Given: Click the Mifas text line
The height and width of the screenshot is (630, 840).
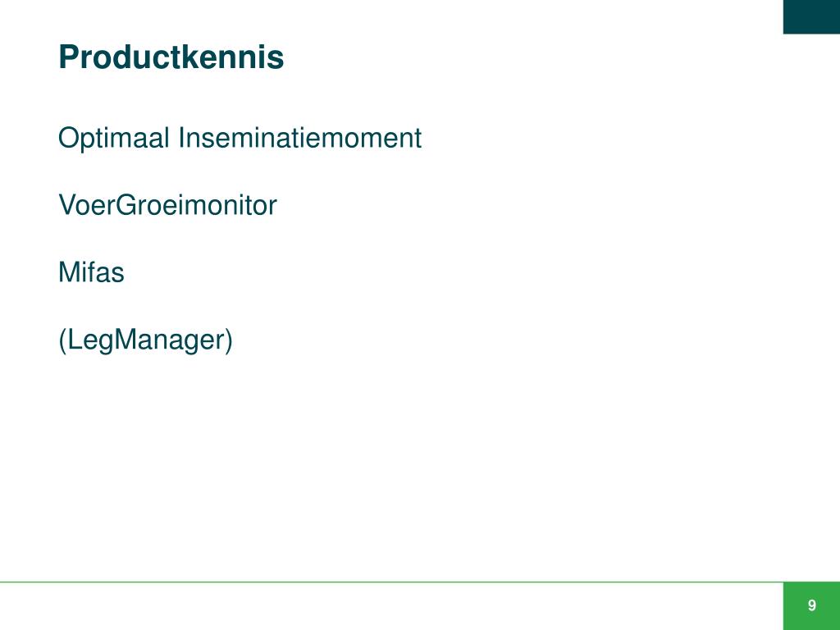Looking at the screenshot, I should coord(91,272).
